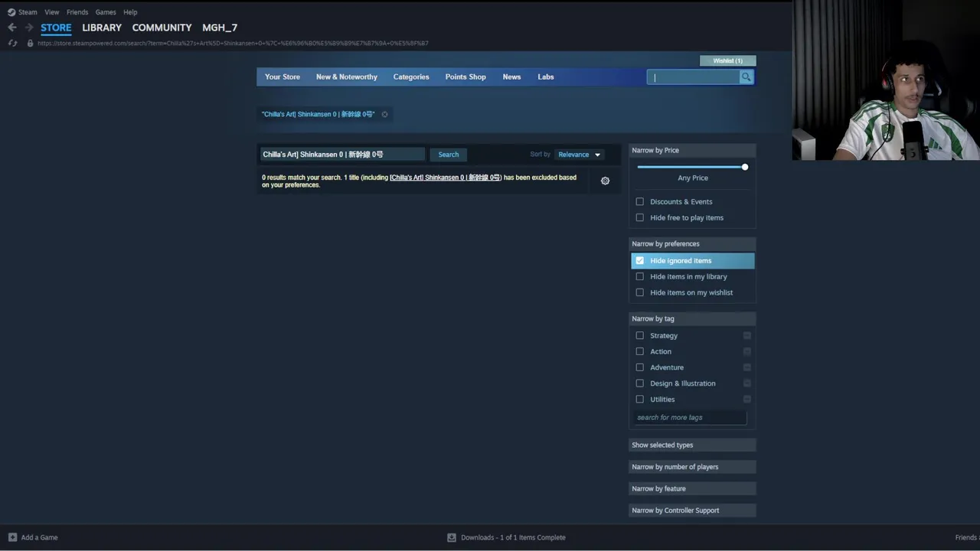Go forward with the right arrow icon
Image resolution: width=980 pixels, height=551 pixels.
pos(29,28)
